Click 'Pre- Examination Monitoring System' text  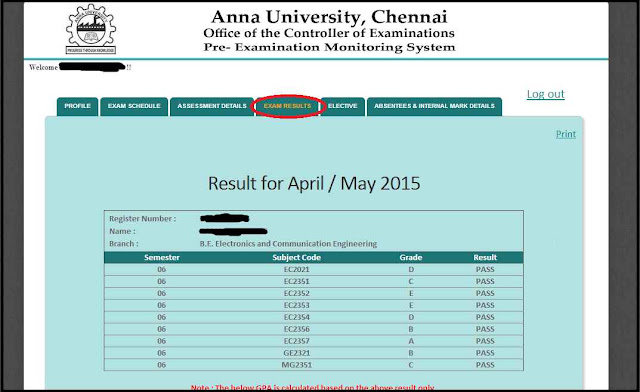click(329, 47)
